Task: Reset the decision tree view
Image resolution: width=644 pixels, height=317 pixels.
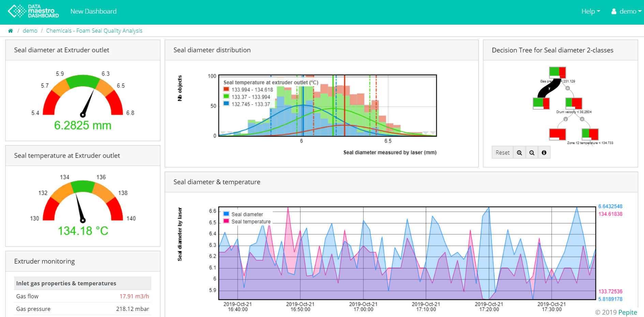Action: click(x=503, y=153)
